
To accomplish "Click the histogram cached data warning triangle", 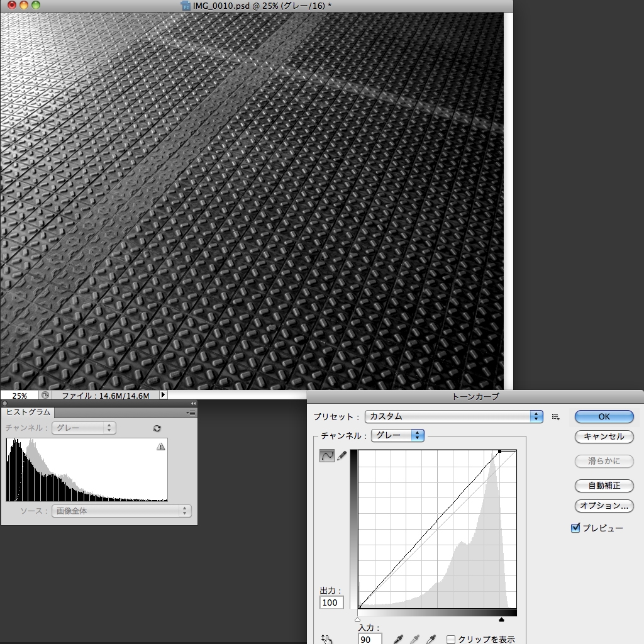I will click(160, 447).
